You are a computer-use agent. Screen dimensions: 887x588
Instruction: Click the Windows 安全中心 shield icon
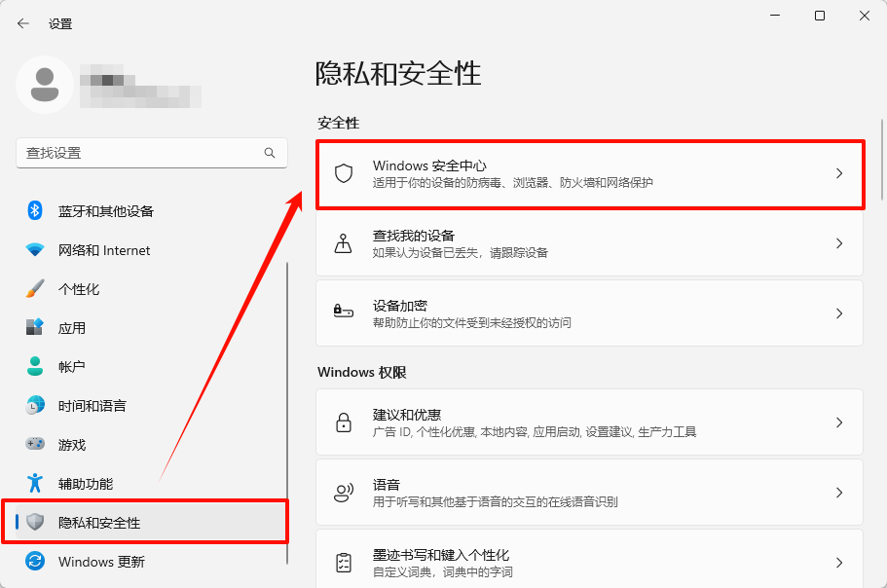[x=344, y=173]
